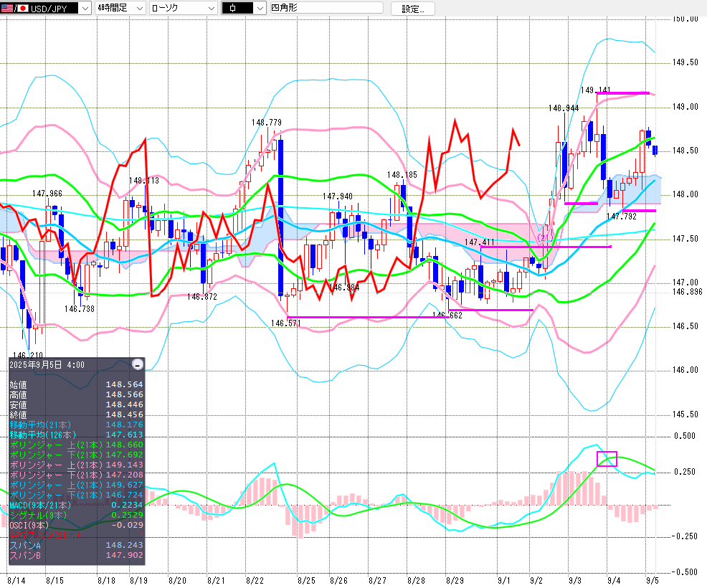
Task: Click the 146.896 current price axis marker
Action: (x=687, y=292)
